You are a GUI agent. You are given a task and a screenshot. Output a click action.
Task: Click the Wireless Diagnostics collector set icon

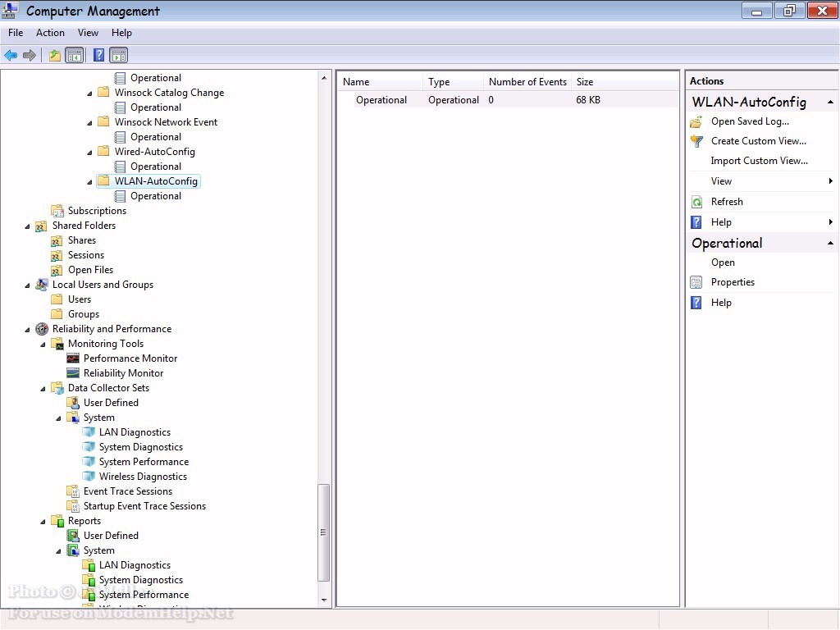click(x=89, y=477)
